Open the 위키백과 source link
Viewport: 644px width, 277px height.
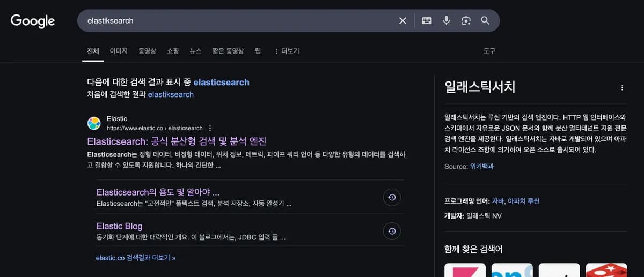(x=481, y=167)
